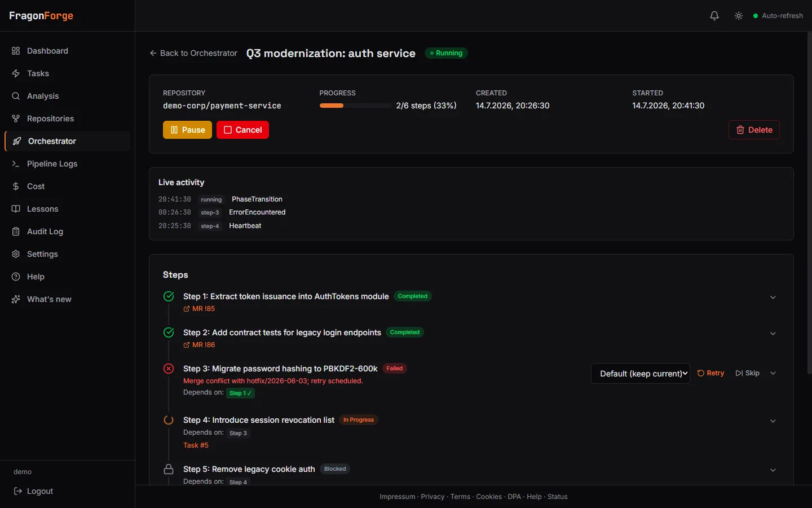Open Analysis section

point(68,96)
